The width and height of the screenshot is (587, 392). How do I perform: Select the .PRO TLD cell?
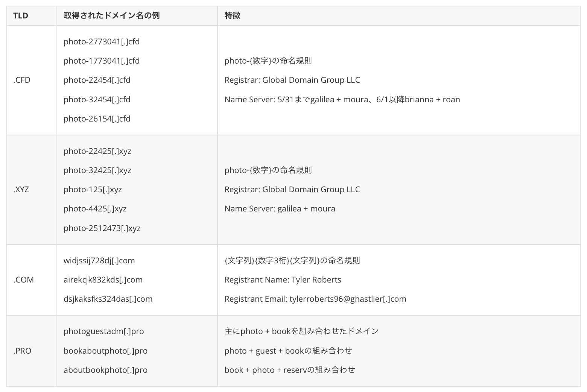click(x=32, y=351)
